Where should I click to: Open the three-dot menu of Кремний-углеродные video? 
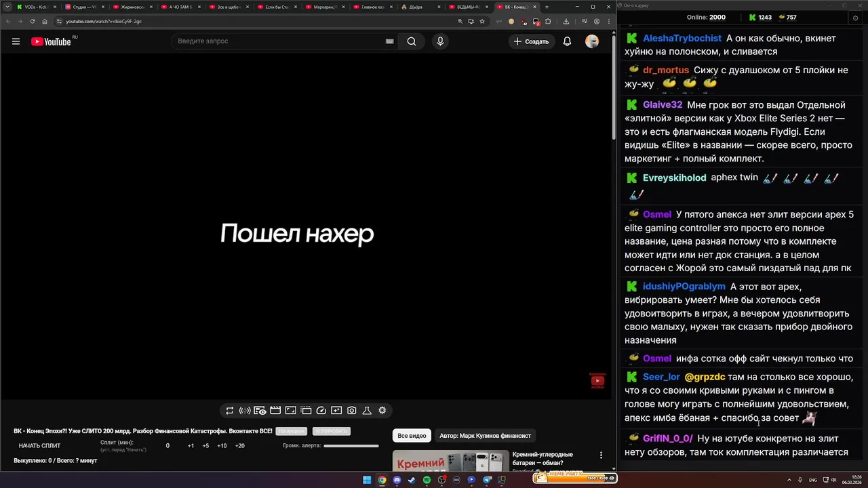600,455
